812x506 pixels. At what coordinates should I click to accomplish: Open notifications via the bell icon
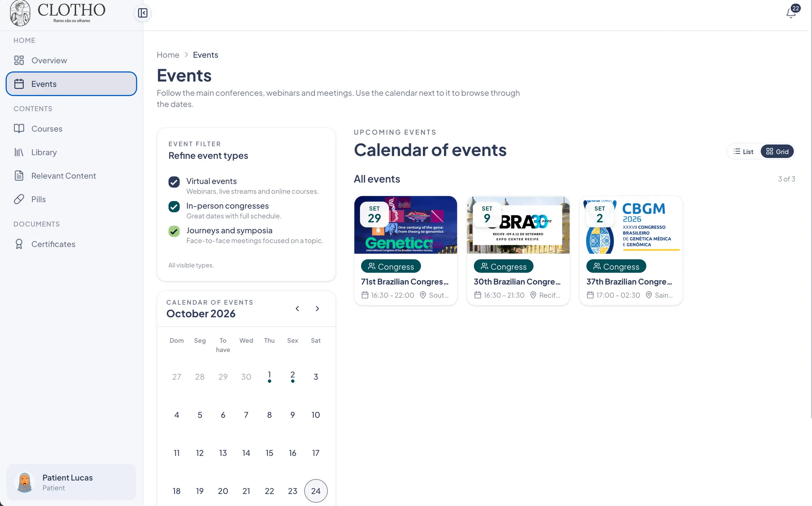pos(791,13)
